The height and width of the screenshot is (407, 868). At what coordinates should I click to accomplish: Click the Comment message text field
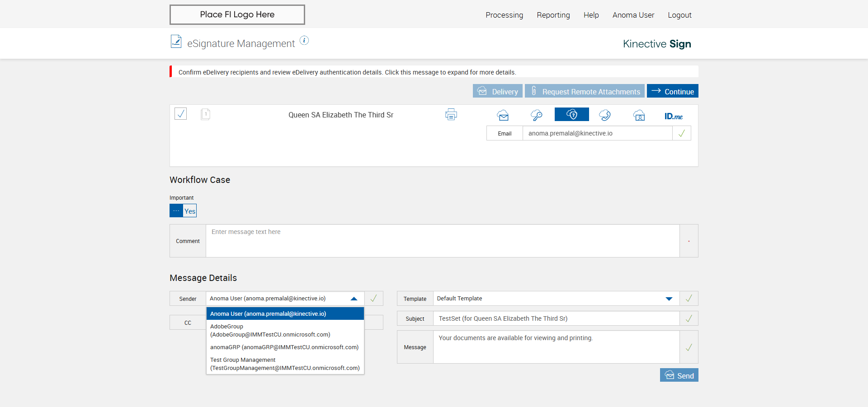(x=442, y=241)
